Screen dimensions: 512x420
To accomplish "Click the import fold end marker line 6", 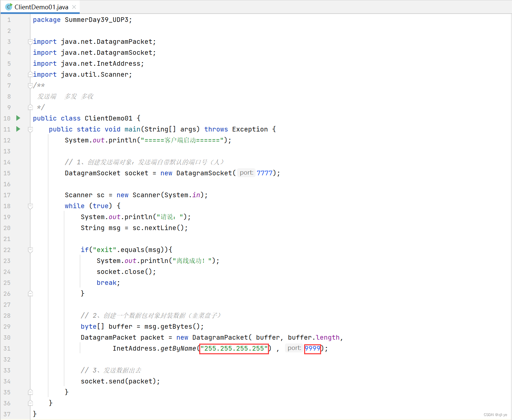I will pos(30,74).
